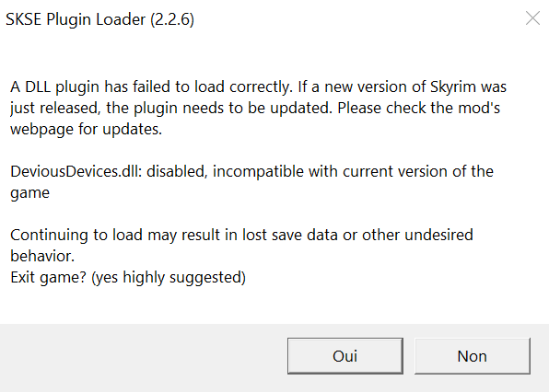This screenshot has width=549, height=392.
Task: Close the SKSE Plugin Loader dialog
Action: pos(532,18)
